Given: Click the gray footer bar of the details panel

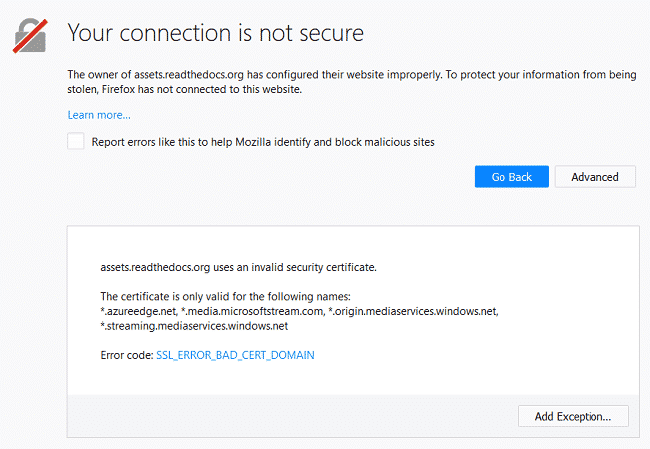Looking at the screenshot, I should (290, 415).
